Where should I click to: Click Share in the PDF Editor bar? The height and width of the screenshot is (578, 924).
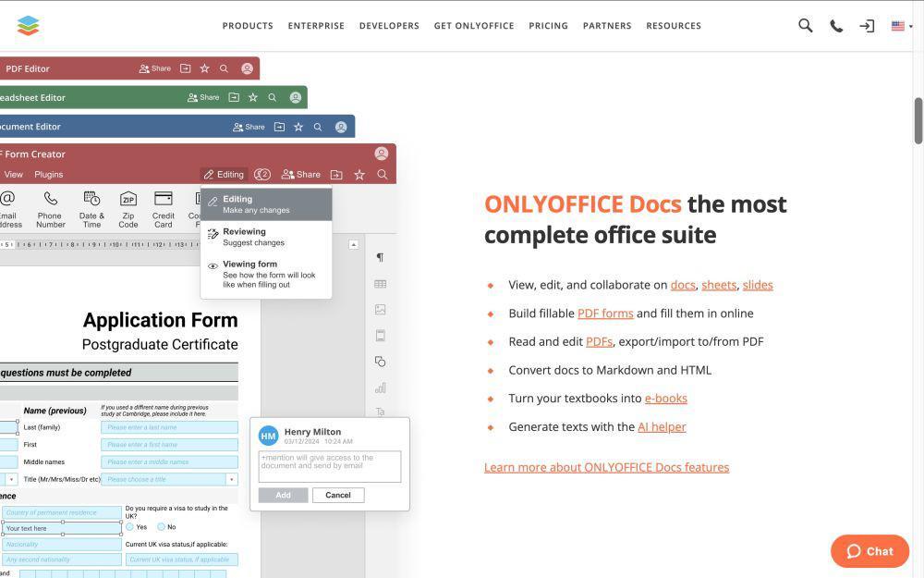tap(155, 68)
